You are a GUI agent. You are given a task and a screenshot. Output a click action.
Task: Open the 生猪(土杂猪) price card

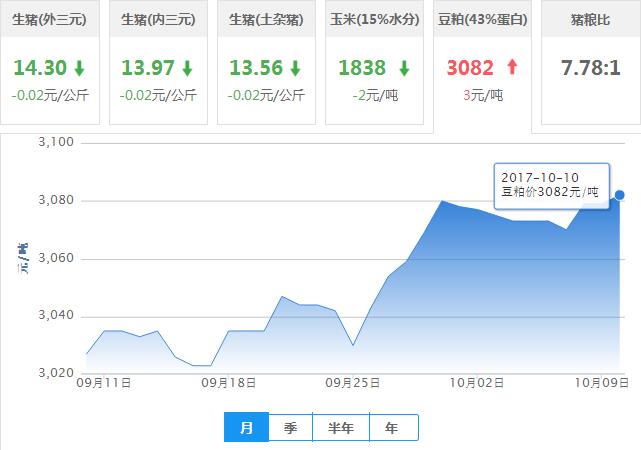(266, 62)
